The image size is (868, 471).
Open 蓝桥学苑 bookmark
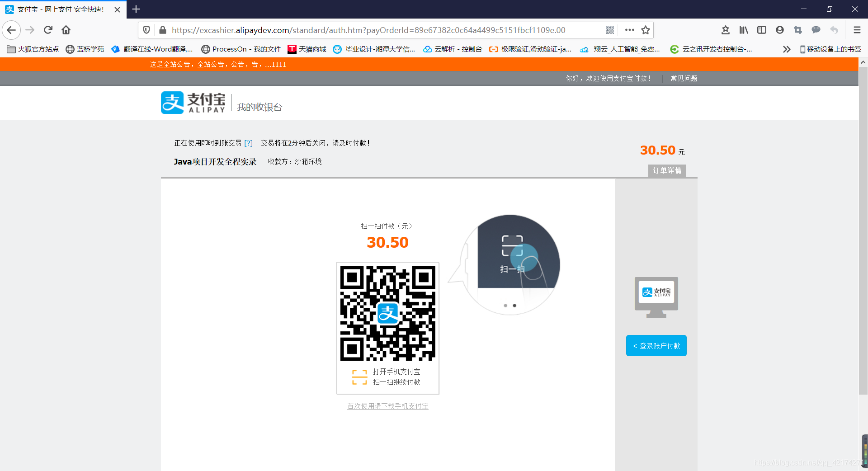coord(85,49)
